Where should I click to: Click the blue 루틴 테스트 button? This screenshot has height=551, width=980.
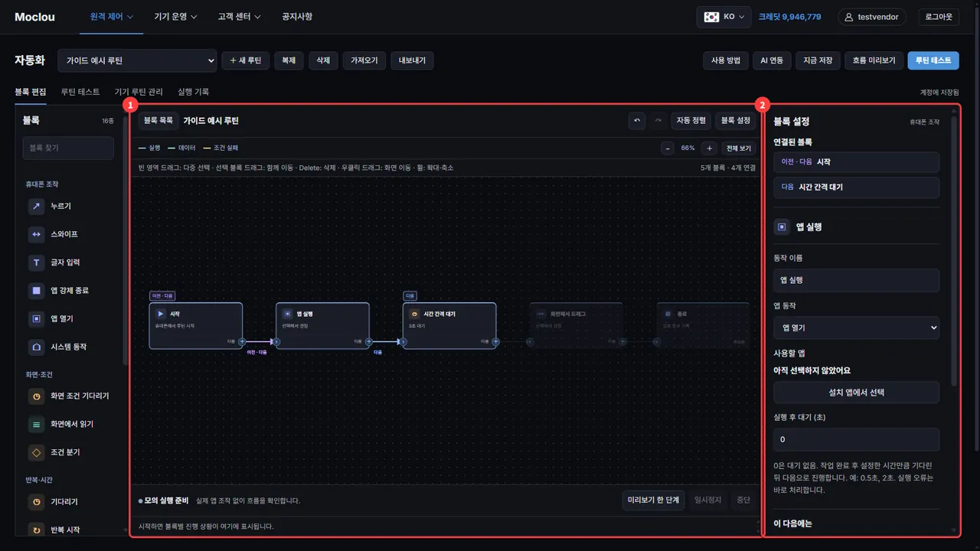(x=933, y=60)
